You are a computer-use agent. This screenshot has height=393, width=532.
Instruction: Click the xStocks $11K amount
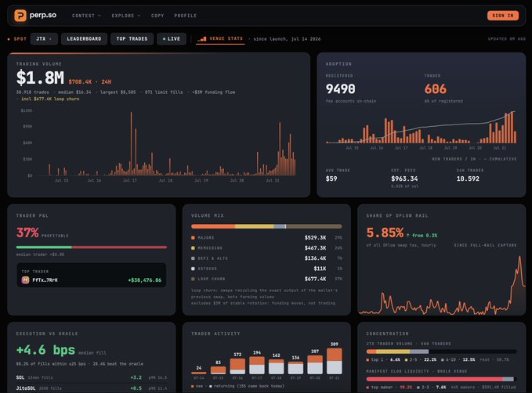(x=320, y=269)
